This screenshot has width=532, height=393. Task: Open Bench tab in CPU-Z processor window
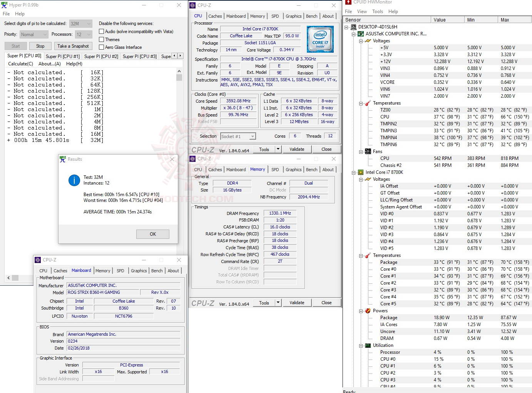[x=312, y=16]
